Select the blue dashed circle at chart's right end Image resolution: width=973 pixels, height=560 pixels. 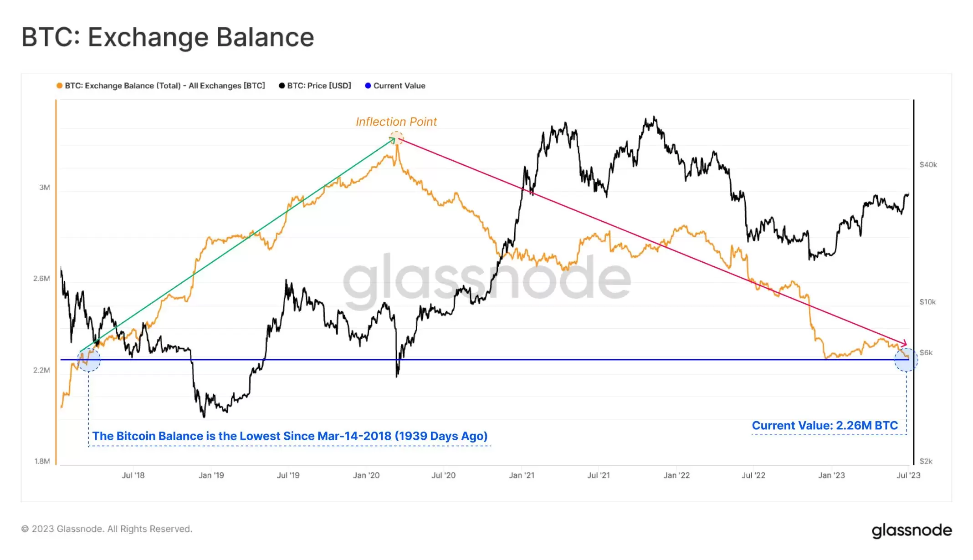pyautogui.click(x=906, y=360)
